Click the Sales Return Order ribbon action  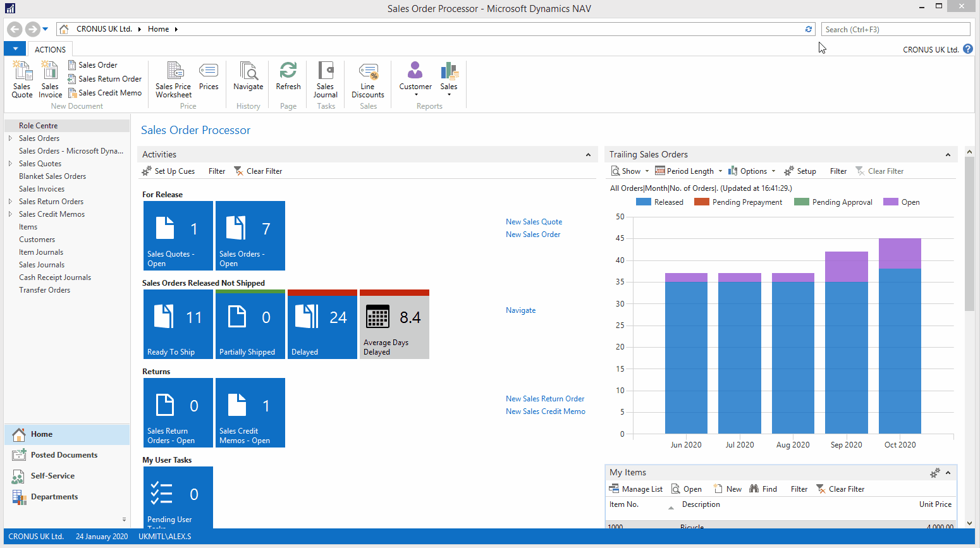tap(104, 79)
